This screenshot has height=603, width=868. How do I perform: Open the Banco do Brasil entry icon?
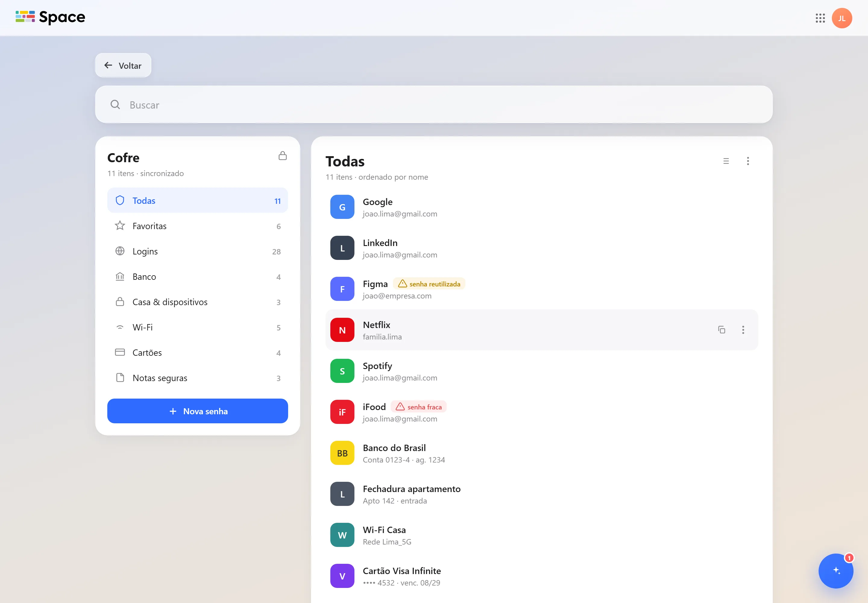point(342,453)
